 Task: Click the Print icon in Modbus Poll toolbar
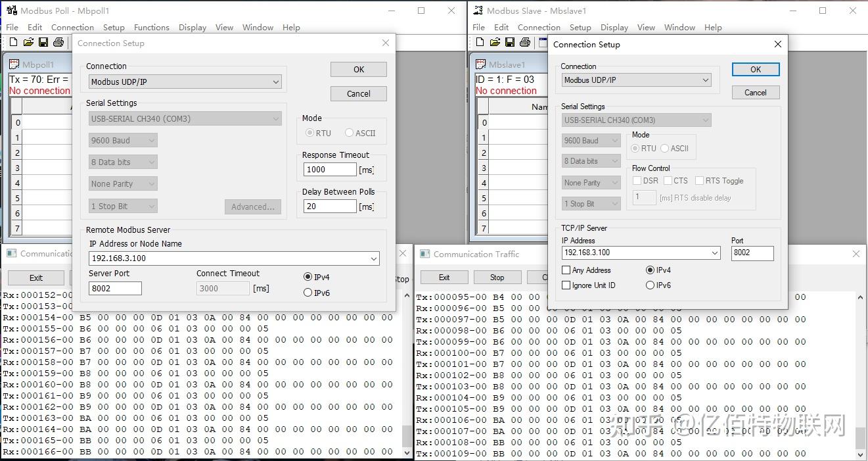pos(58,41)
